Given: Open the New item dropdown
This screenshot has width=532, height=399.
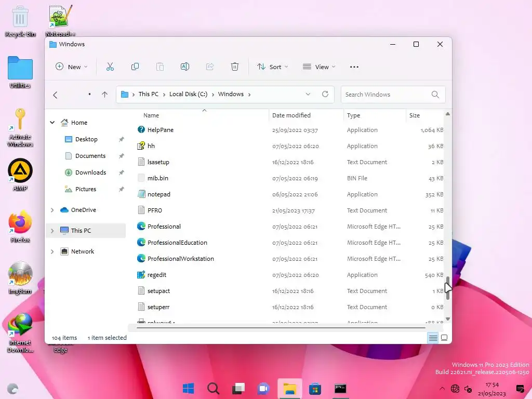Looking at the screenshot, I should pyautogui.click(x=71, y=67).
